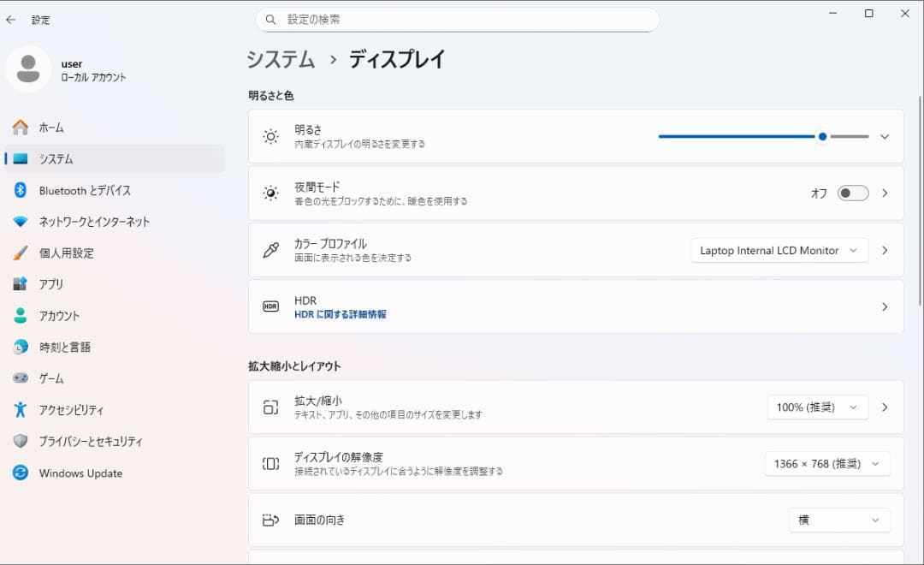Click システム in the breadcrumb
The height and width of the screenshot is (565, 924).
(x=281, y=59)
